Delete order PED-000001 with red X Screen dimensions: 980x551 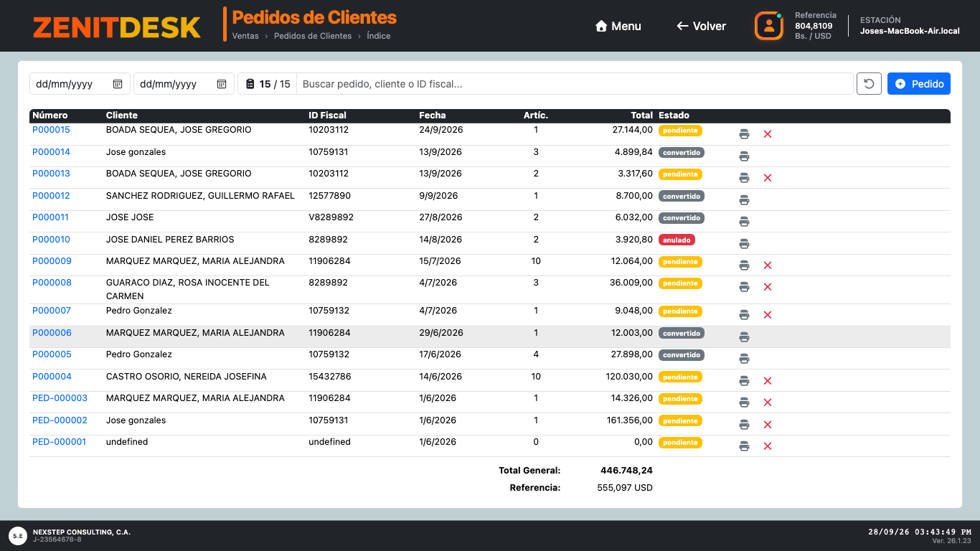(x=767, y=446)
